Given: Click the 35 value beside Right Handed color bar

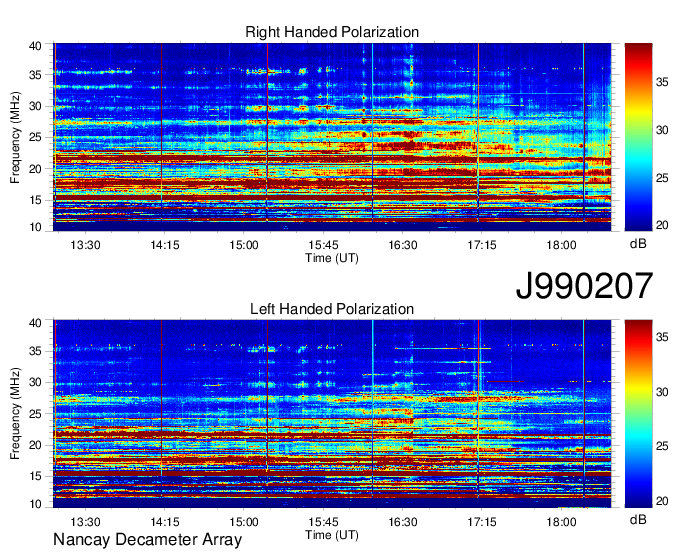Looking at the screenshot, I should coord(662,82).
